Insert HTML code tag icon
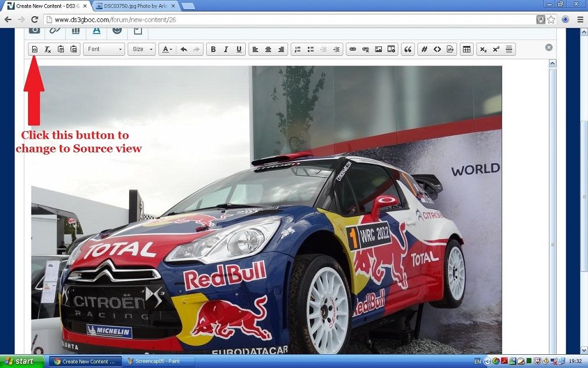Image resolution: width=588 pixels, height=368 pixels. coord(437,49)
